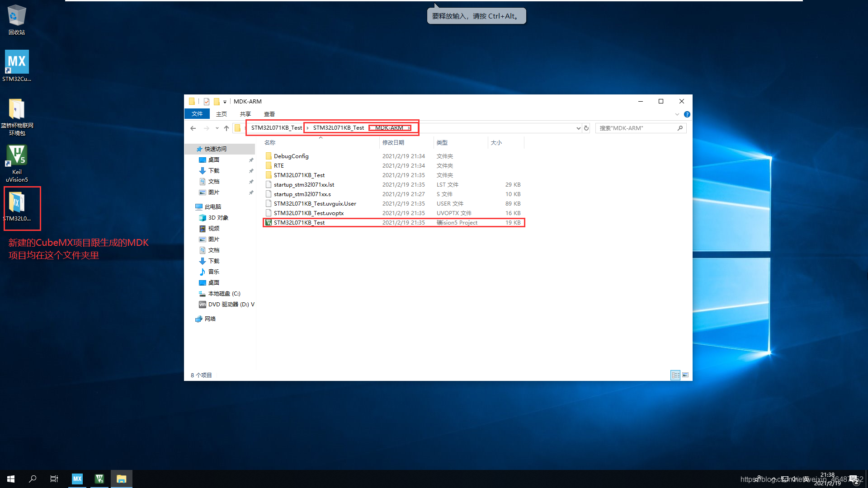The height and width of the screenshot is (488, 868).
Task: Click the blue help question mark icon
Action: 687,114
